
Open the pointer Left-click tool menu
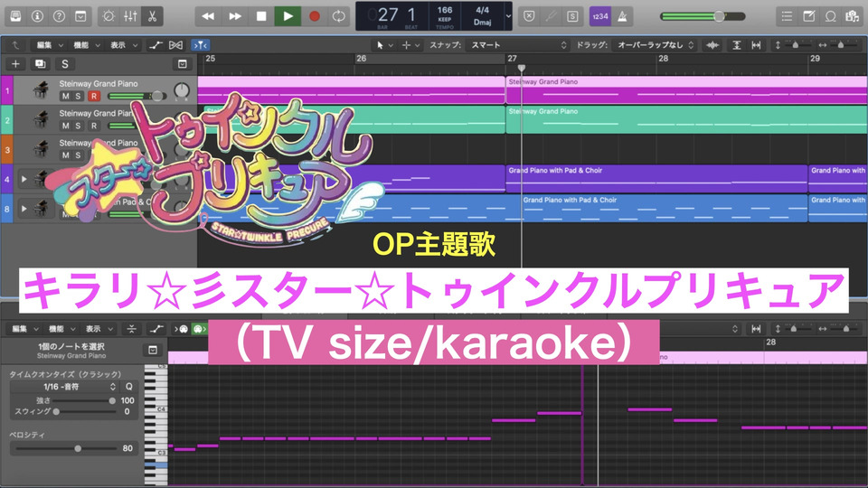point(384,45)
